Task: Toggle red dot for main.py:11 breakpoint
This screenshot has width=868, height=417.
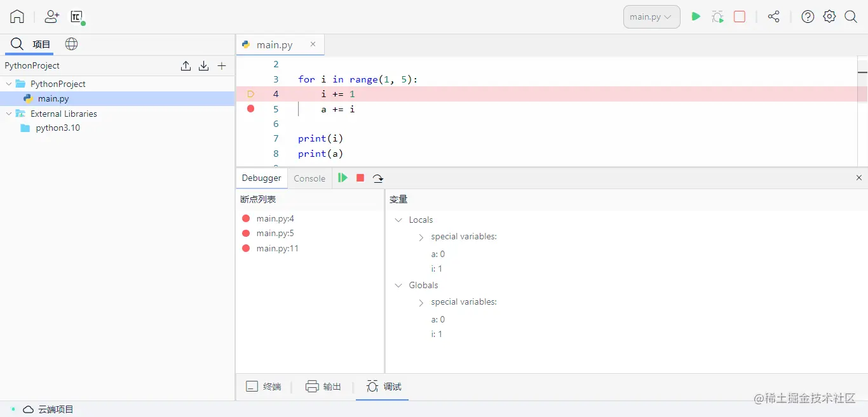Action: 246,248
